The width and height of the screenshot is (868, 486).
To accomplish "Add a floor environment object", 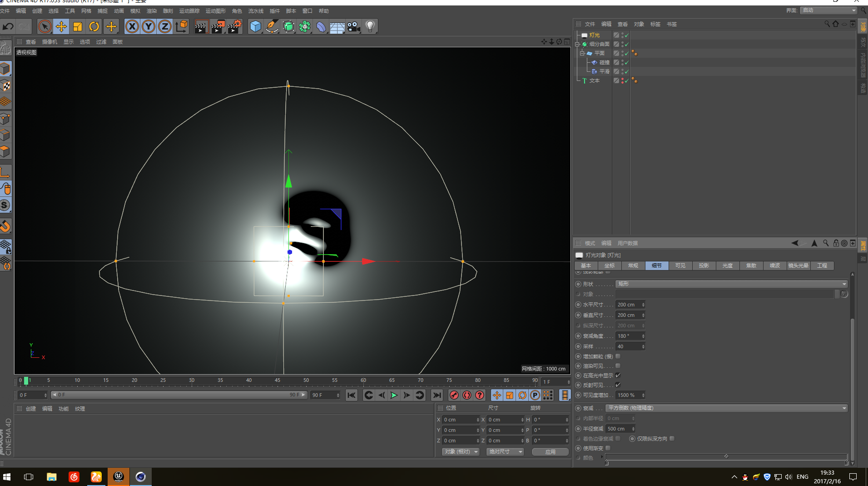I will 337,27.
